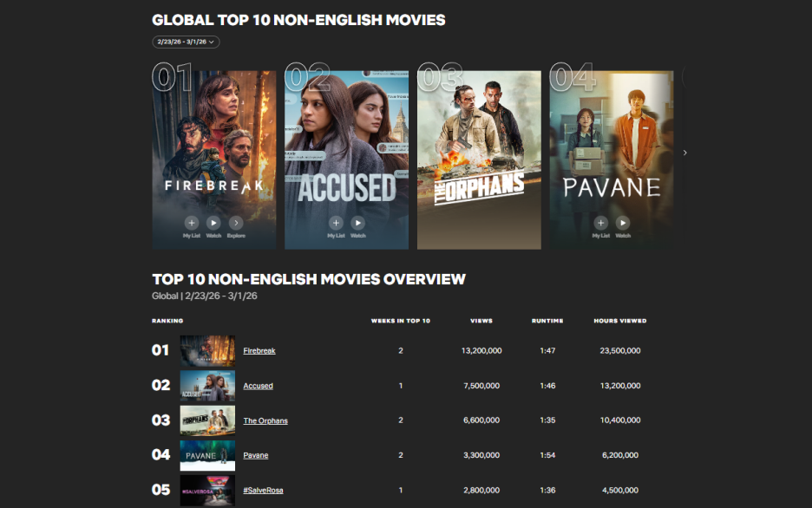Watch Pavane using play icon
Image resolution: width=812 pixels, height=508 pixels.
[623, 223]
